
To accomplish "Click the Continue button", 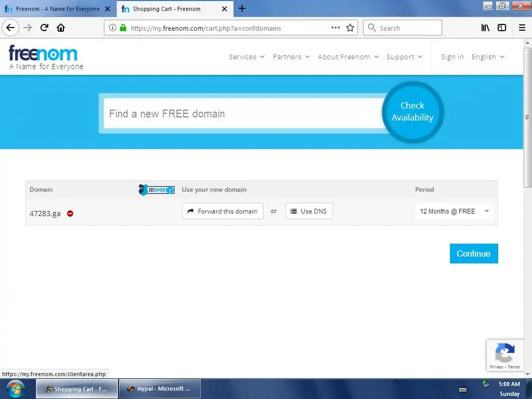I will click(474, 254).
